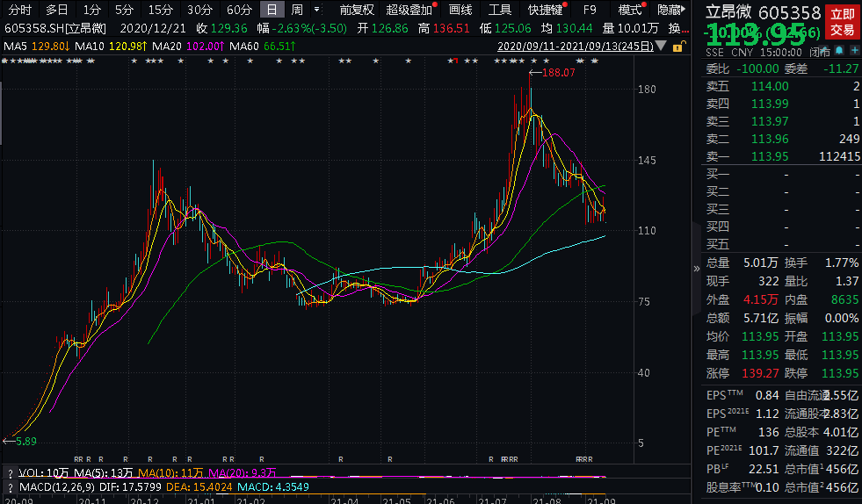The width and height of the screenshot is (862, 504).
Task: Click the 188.07 high price arrow marker
Action: 554,73
